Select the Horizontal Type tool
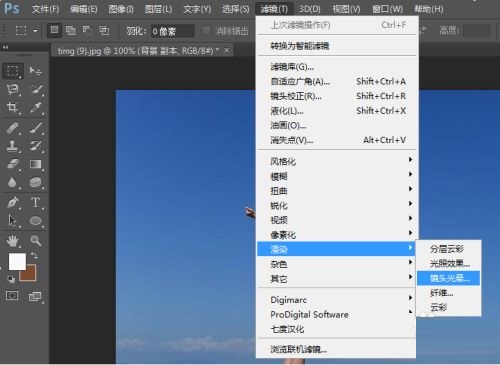The height and width of the screenshot is (365, 500). point(36,202)
